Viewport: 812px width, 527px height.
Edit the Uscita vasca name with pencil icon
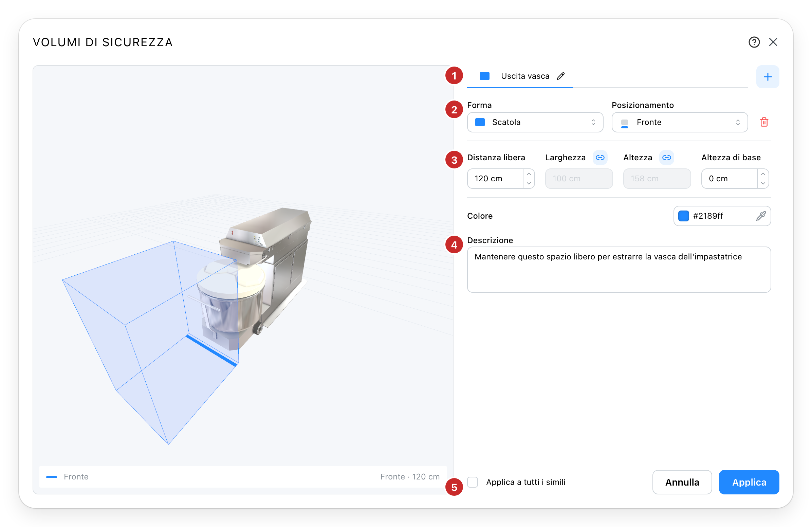561,76
